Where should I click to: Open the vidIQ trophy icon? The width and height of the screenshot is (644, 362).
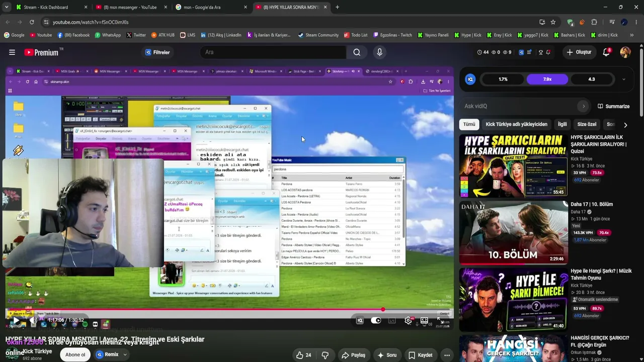click(x=540, y=52)
